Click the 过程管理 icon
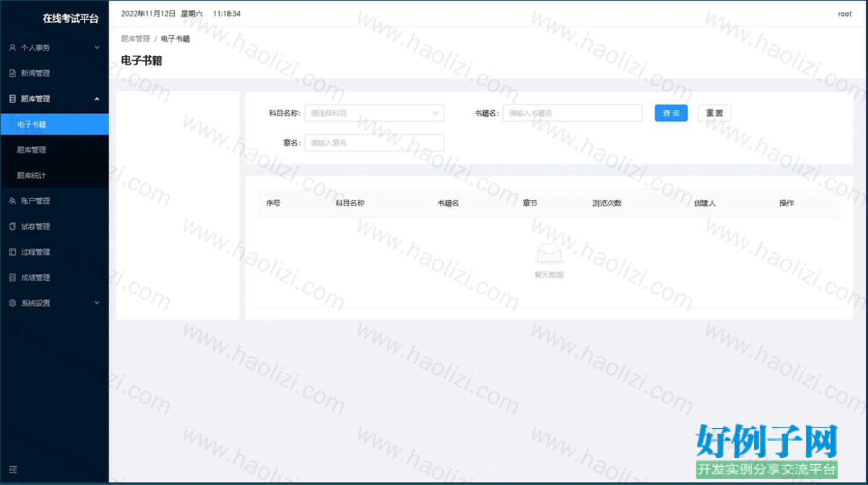 point(13,253)
